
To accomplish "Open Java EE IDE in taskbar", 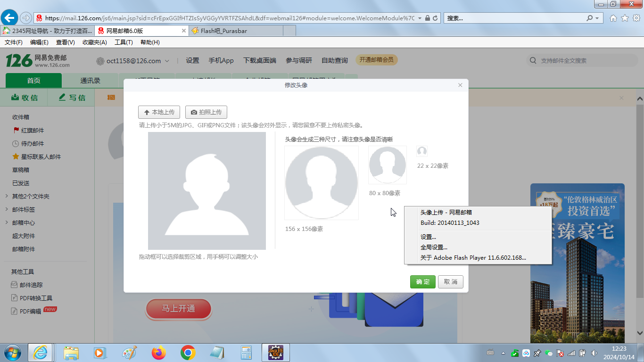I will (x=276, y=353).
